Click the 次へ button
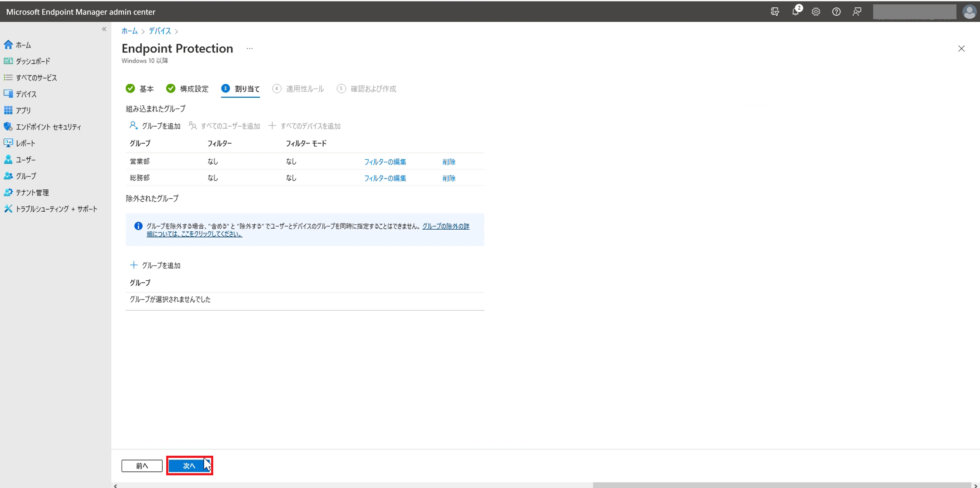 pyautogui.click(x=189, y=466)
